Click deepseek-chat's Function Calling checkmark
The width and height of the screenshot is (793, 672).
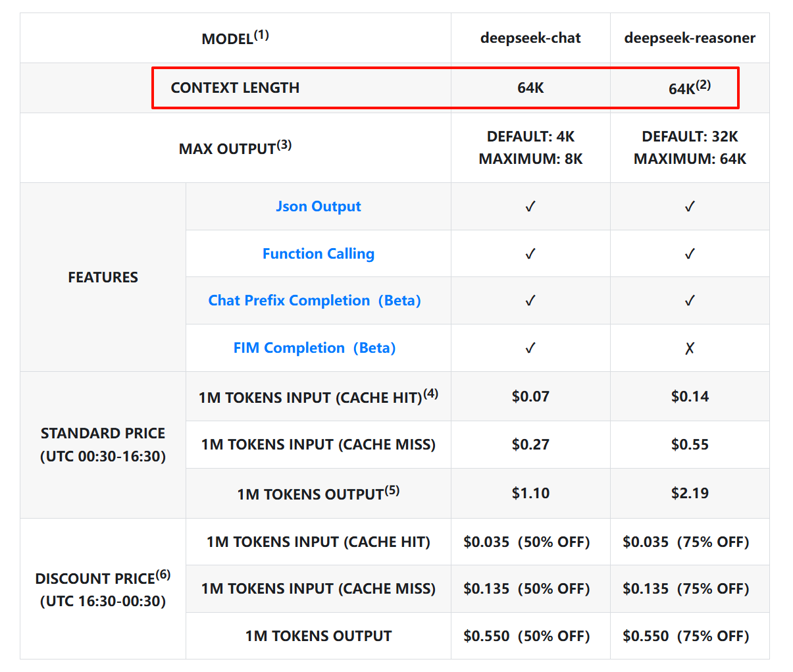click(530, 254)
